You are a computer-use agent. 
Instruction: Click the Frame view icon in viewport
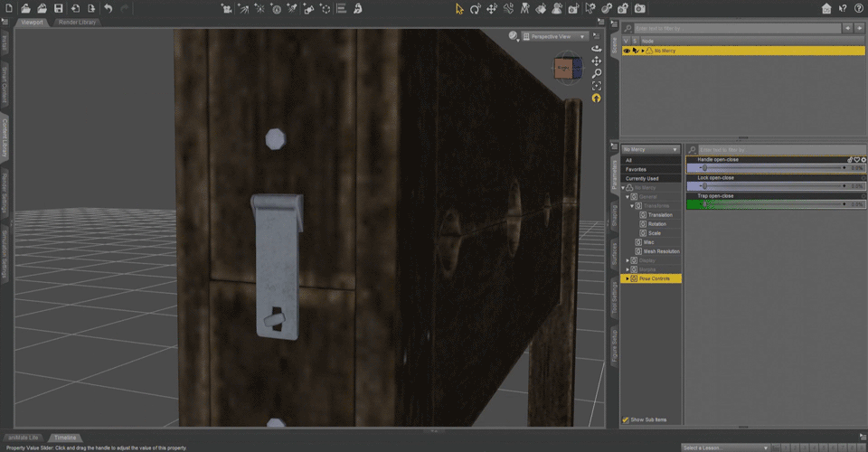coord(596,86)
